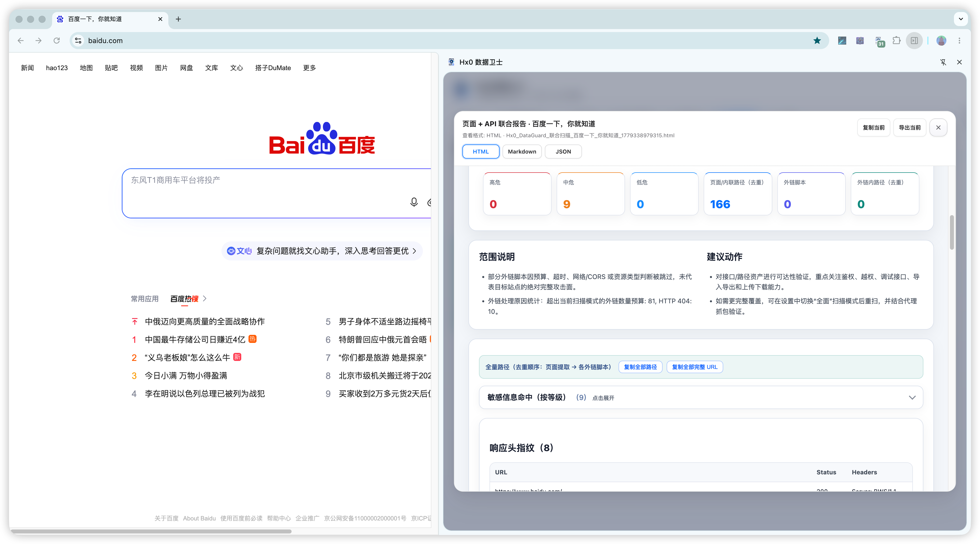Open the 新闻 nav link
Image resolution: width=980 pixels, height=544 pixels.
click(x=27, y=68)
